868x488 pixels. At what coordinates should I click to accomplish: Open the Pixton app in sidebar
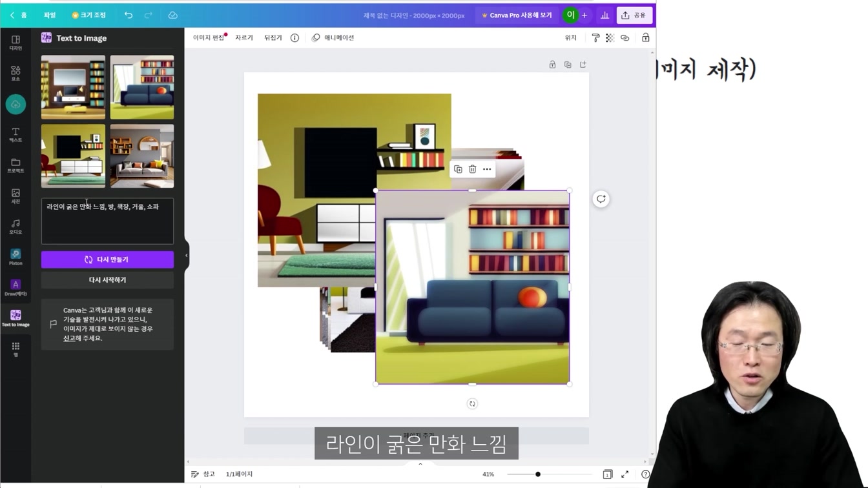15,257
